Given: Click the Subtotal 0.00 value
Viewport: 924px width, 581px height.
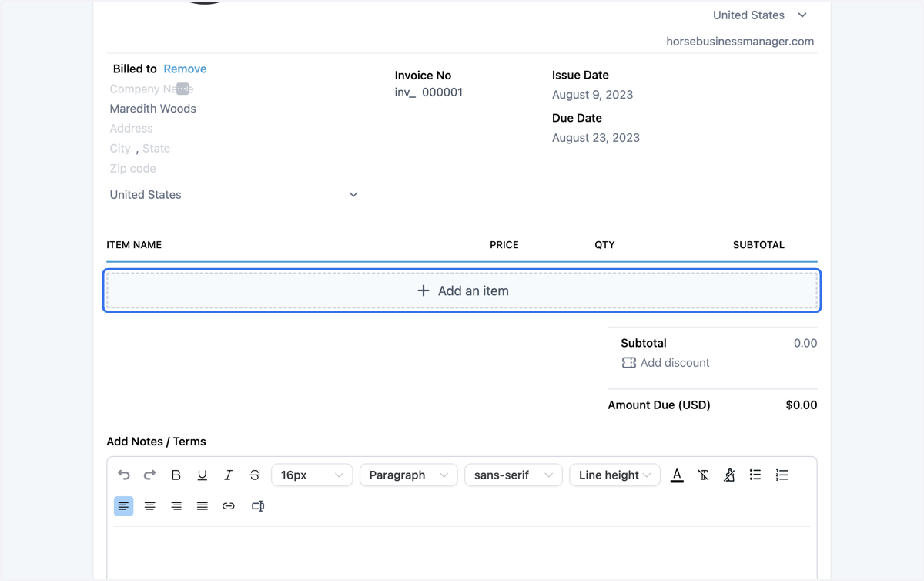Looking at the screenshot, I should (x=805, y=343).
